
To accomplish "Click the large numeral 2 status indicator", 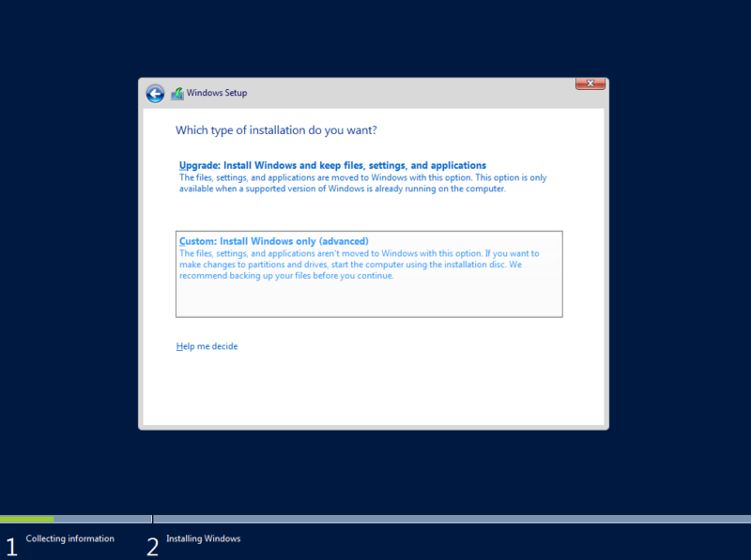I will pos(152,544).
